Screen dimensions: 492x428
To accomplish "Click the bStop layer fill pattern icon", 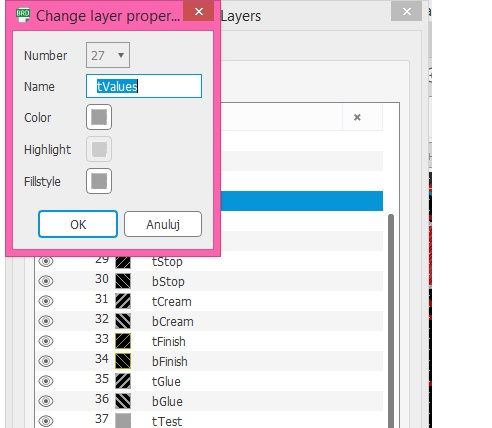I will (x=123, y=281).
